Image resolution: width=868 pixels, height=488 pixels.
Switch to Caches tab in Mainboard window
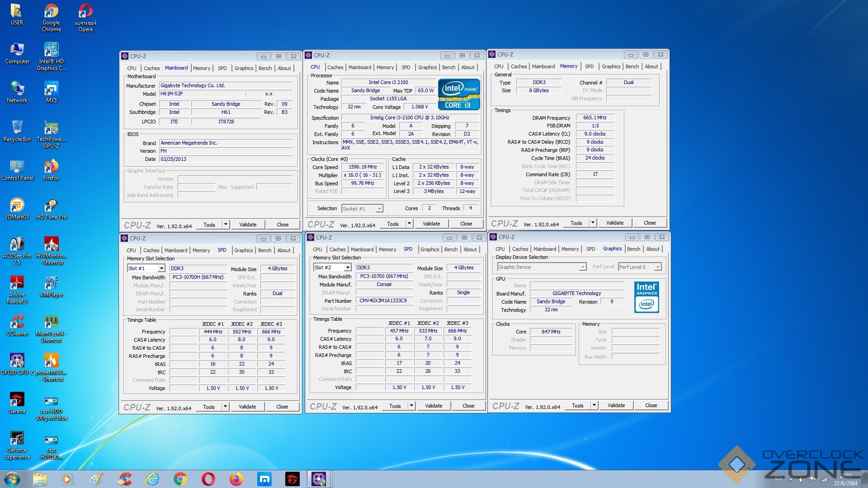coord(151,68)
